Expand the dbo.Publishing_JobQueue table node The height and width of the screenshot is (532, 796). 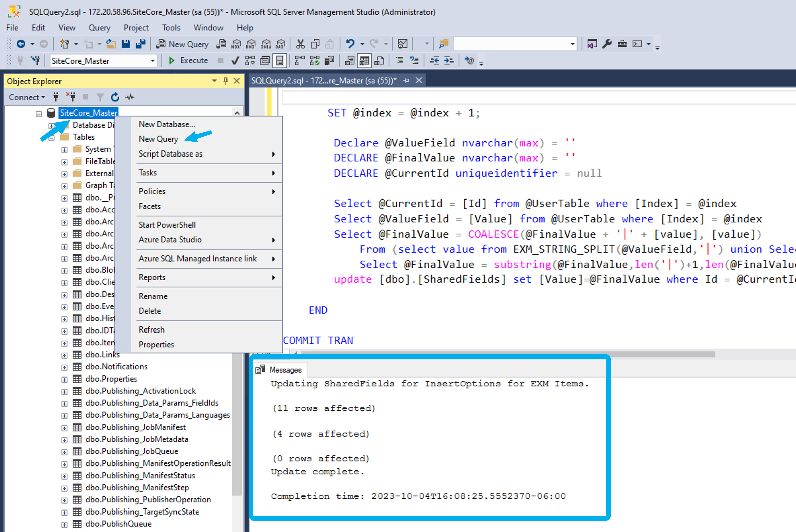[x=64, y=452]
